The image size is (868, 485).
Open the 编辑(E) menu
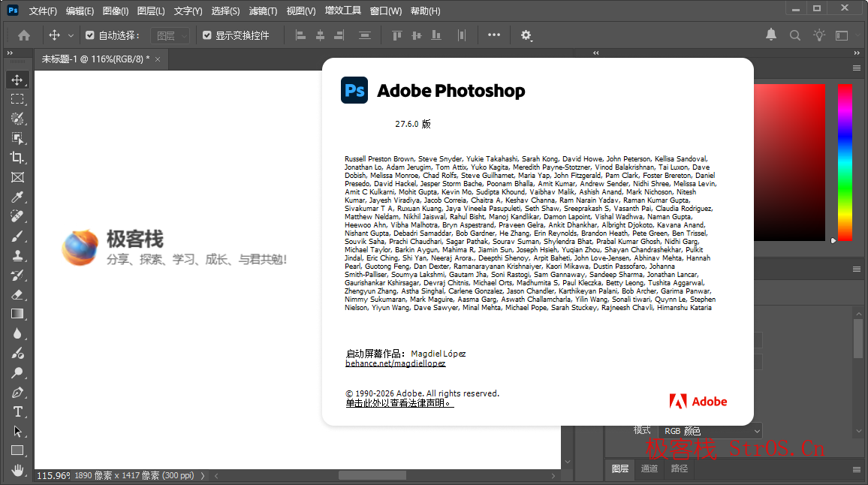(80, 11)
